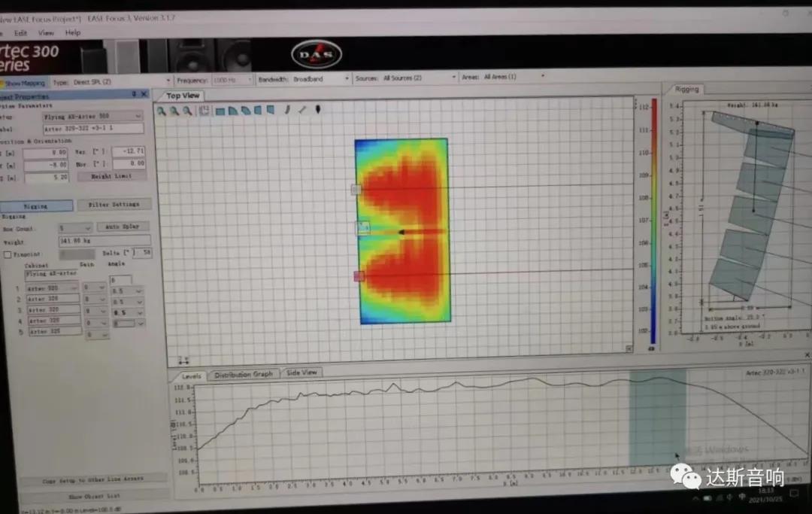The height and width of the screenshot is (514, 812).
Task: Open cabinet 4 gain dropdown
Action: click(103, 323)
